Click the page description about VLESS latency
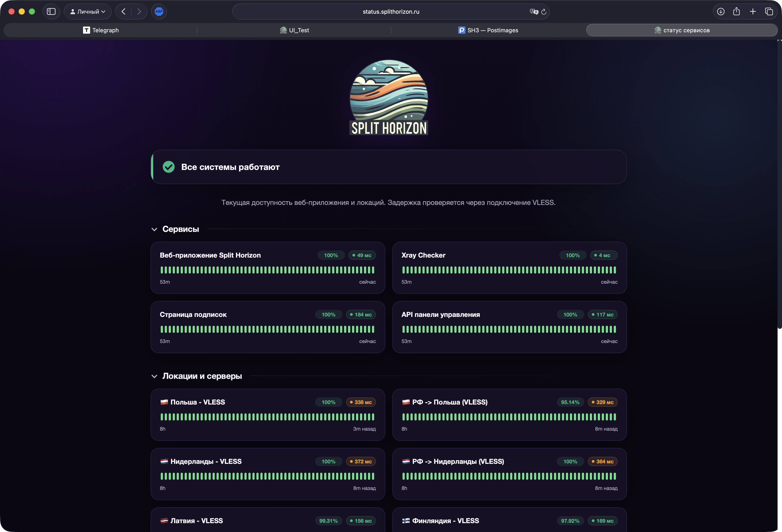 (388, 202)
